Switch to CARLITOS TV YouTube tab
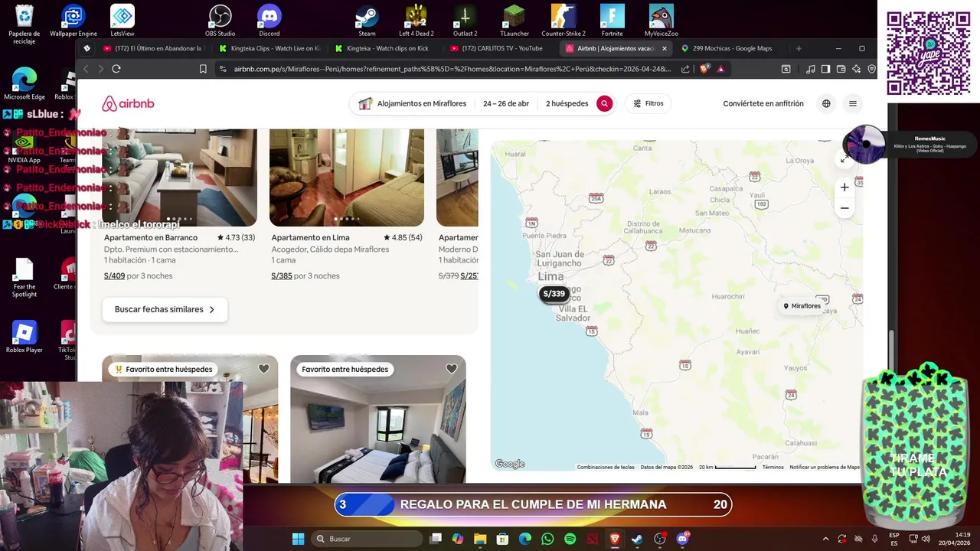Viewport: 980px width, 551px height. pos(501,48)
